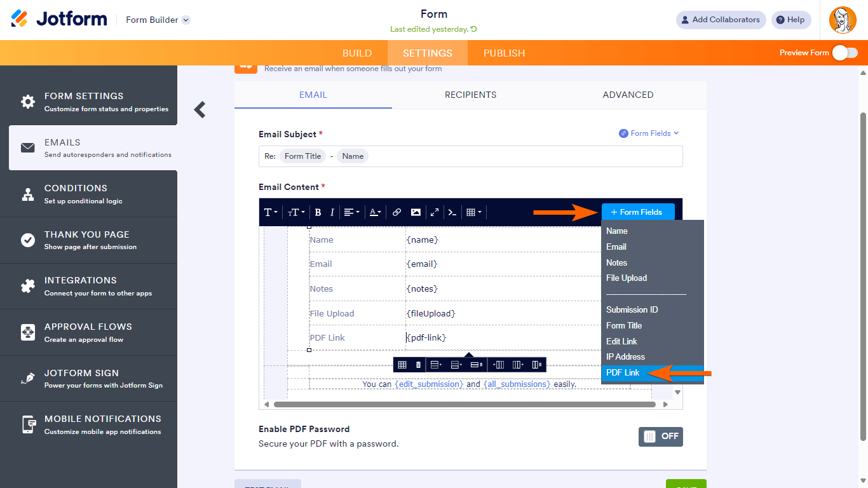Click the revision history icon beside last edited
The height and width of the screenshot is (488, 868).
(x=474, y=29)
